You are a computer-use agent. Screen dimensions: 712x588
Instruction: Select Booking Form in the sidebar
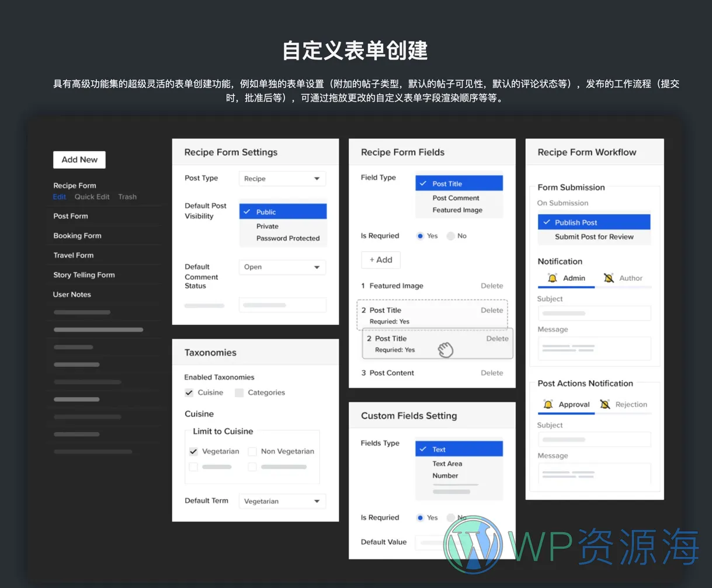click(x=77, y=235)
